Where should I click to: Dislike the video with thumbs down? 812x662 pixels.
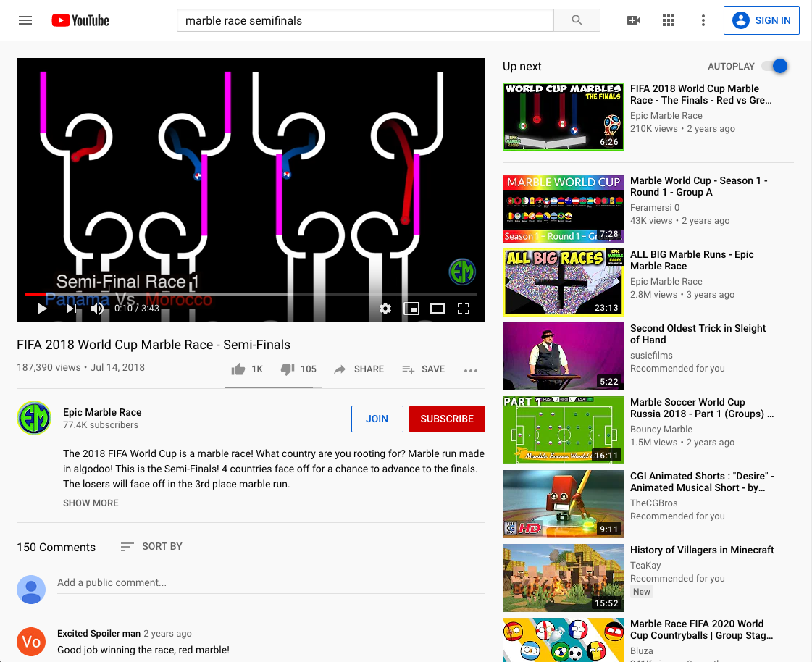pos(298,369)
